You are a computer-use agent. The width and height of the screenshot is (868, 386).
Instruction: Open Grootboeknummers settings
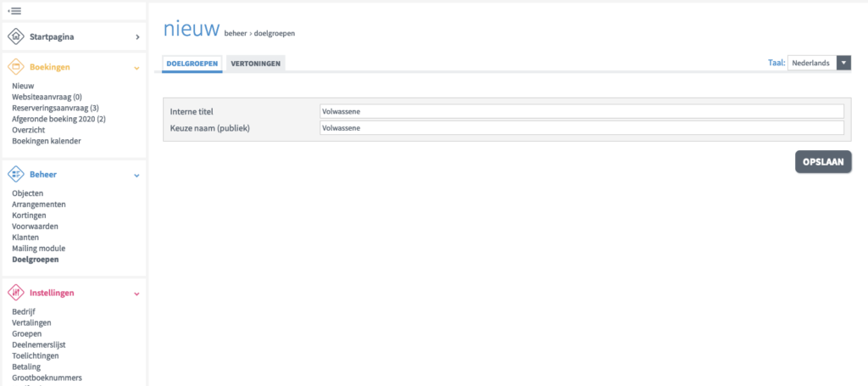coord(47,378)
